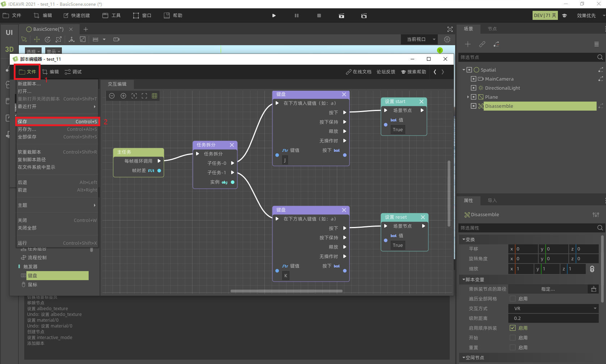This screenshot has width=606, height=364.
Task: Open the 交互方式 VR dropdown
Action: point(554,309)
